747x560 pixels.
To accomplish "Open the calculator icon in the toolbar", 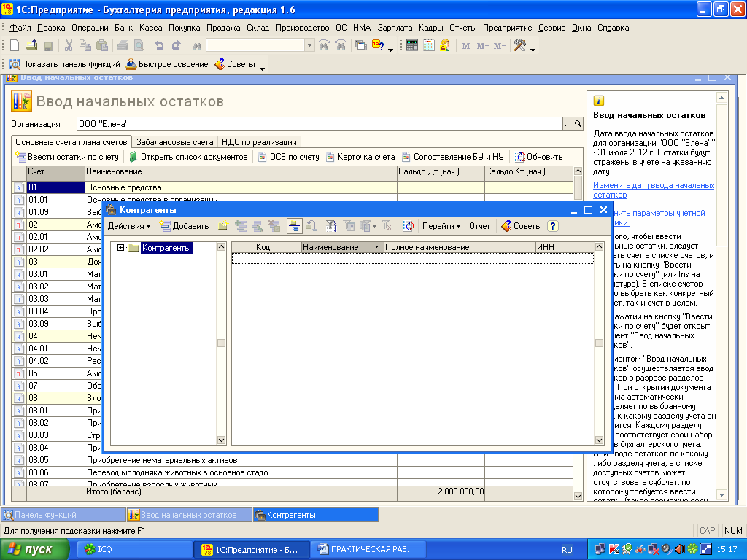I will click(412, 46).
